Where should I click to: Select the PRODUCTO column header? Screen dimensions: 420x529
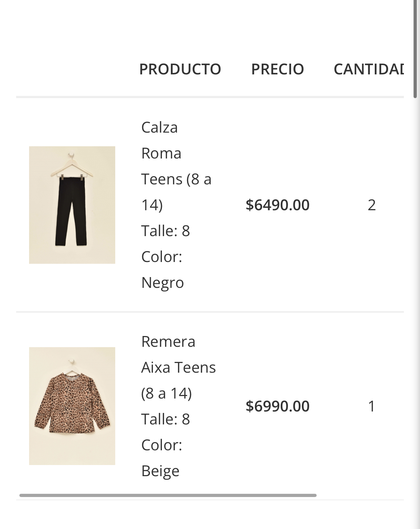coord(180,69)
